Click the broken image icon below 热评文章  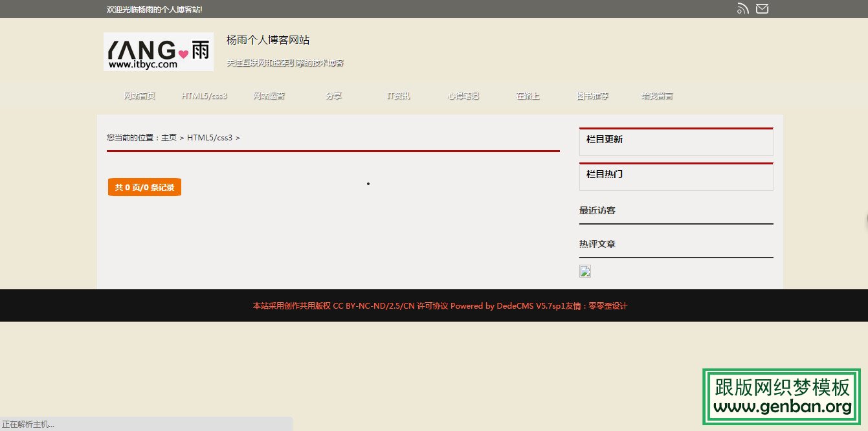pyautogui.click(x=584, y=271)
